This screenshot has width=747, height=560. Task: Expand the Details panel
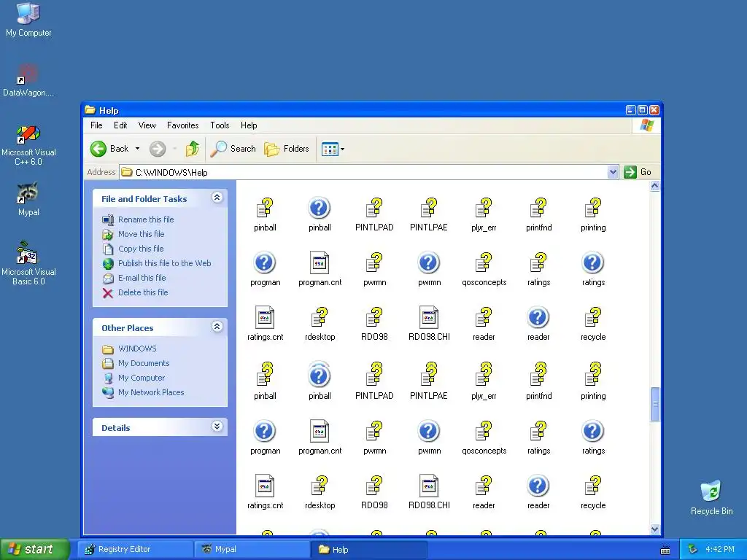click(217, 427)
